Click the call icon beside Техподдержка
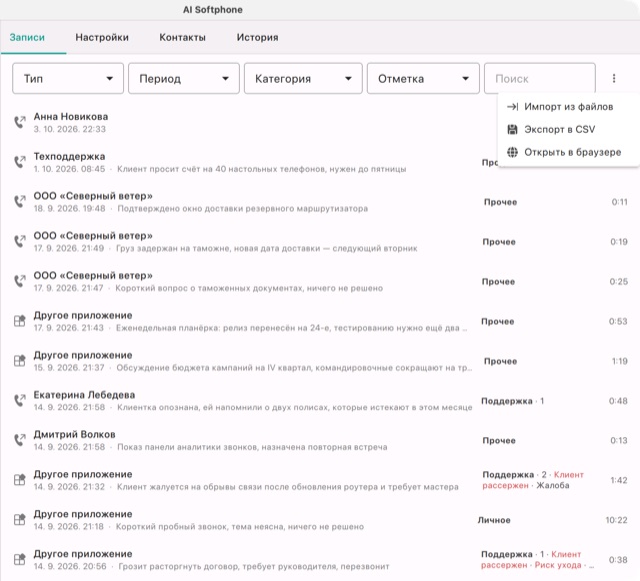 click(x=20, y=162)
